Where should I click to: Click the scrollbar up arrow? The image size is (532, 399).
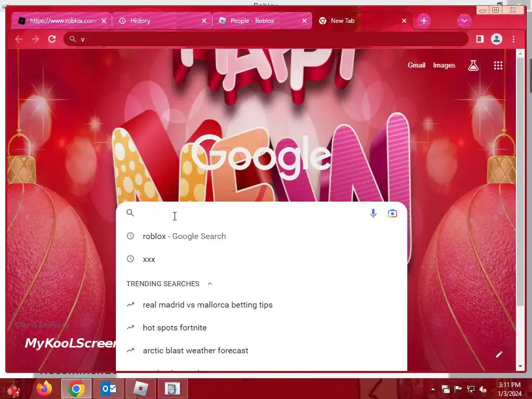click(520, 54)
